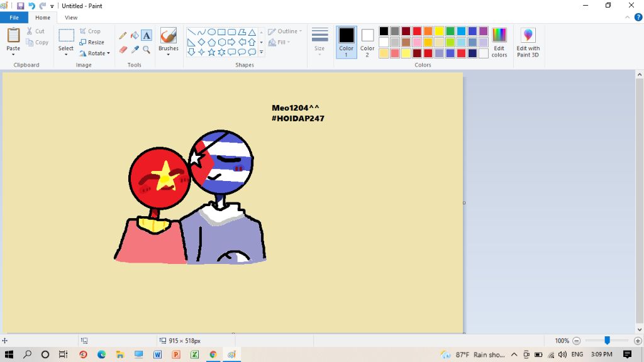The height and width of the screenshot is (362, 644).
Task: Open the File menu
Action: point(14,18)
